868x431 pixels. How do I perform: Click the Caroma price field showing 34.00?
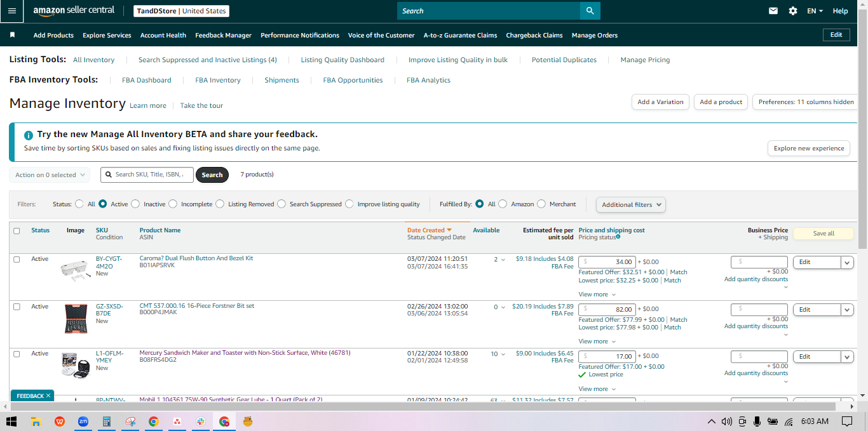[x=607, y=262]
